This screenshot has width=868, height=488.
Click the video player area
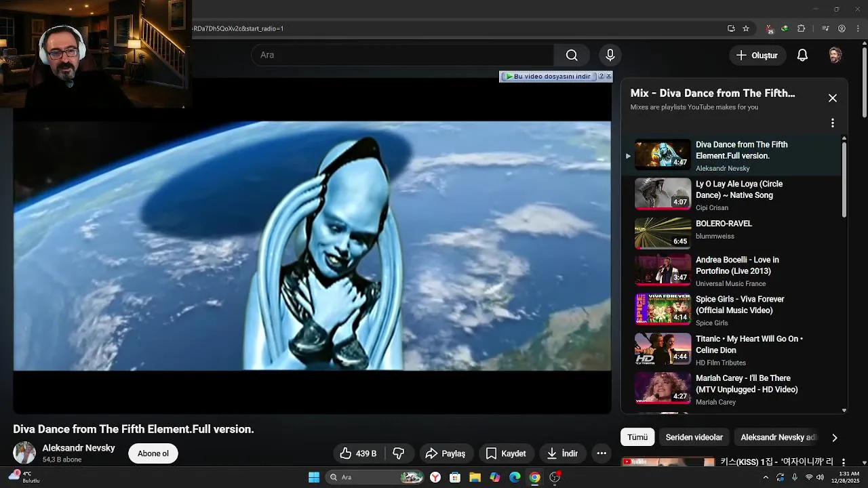tap(312, 245)
